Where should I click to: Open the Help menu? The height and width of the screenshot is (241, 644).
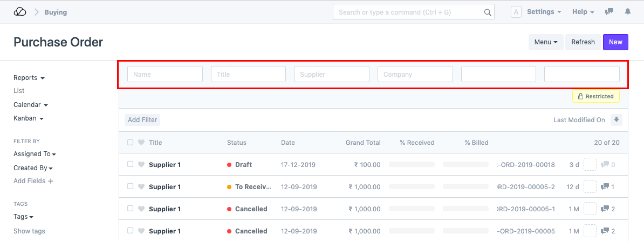coord(583,12)
